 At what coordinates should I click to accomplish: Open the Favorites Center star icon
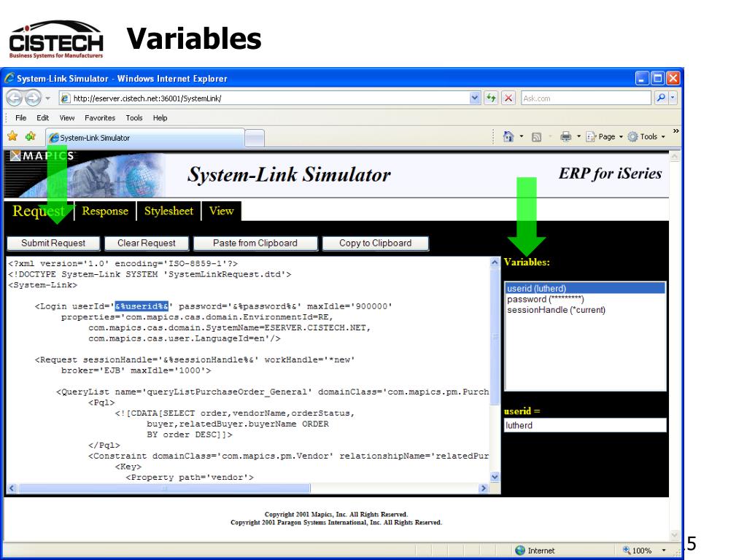coord(12,136)
